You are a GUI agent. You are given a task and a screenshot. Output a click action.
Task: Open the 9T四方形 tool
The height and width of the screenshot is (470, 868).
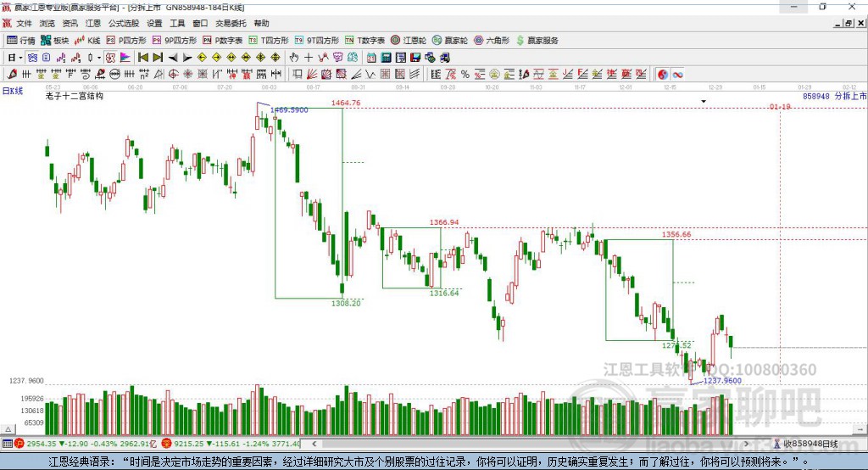pyautogui.click(x=316, y=41)
